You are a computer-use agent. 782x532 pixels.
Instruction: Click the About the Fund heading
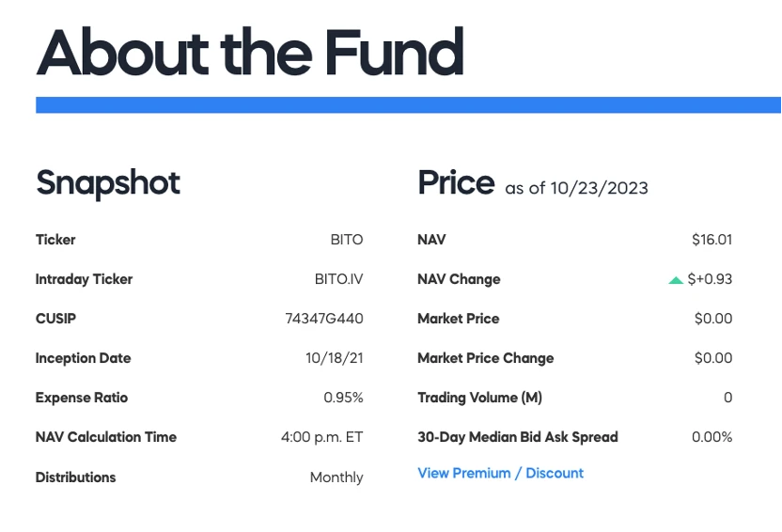coord(250,52)
